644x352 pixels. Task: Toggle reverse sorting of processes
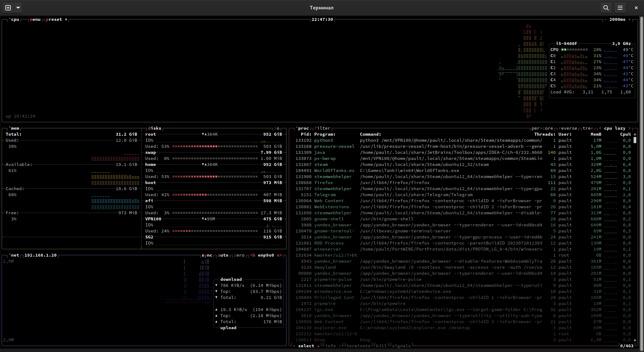[x=568, y=128]
